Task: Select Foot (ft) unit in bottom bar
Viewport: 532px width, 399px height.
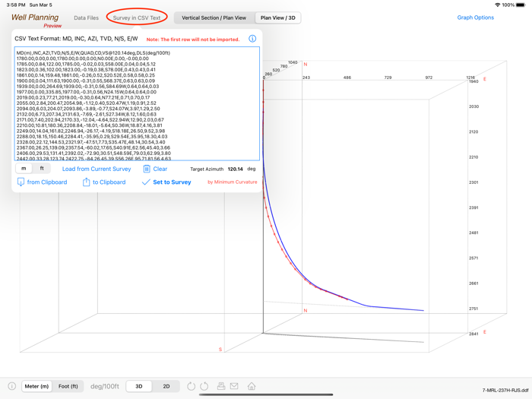Action: 68,386
